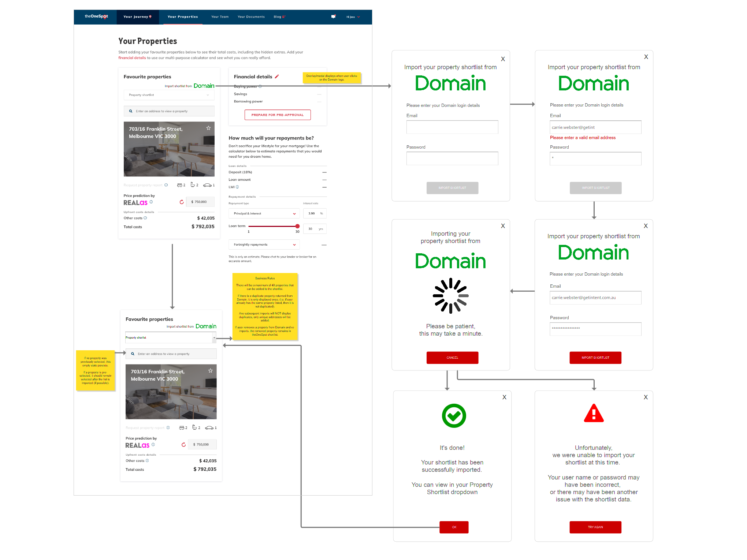Click Cancel in importing modal
Image resolution: width=747 pixels, height=560 pixels.
coord(452,358)
